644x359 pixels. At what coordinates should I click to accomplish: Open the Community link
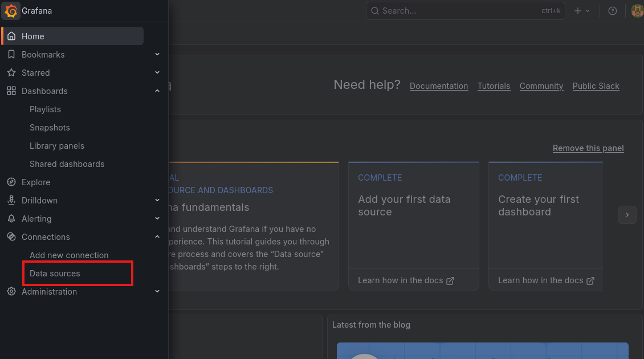(541, 86)
